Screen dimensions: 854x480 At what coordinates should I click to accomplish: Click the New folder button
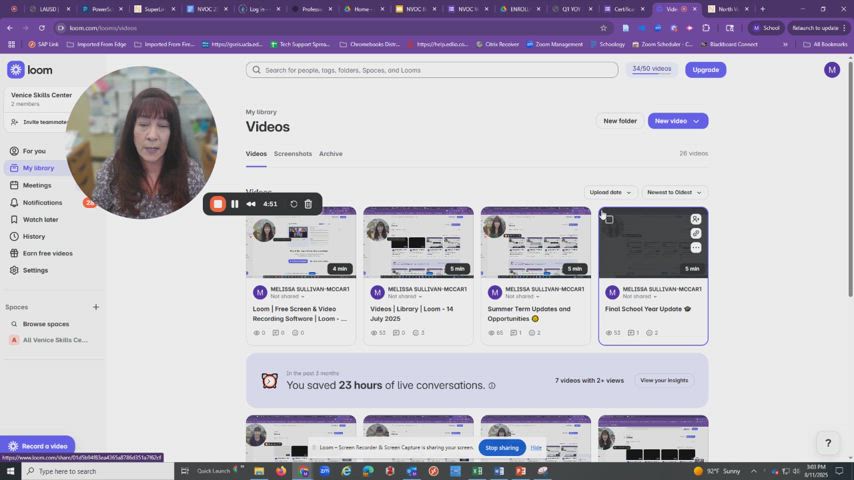[620, 121]
